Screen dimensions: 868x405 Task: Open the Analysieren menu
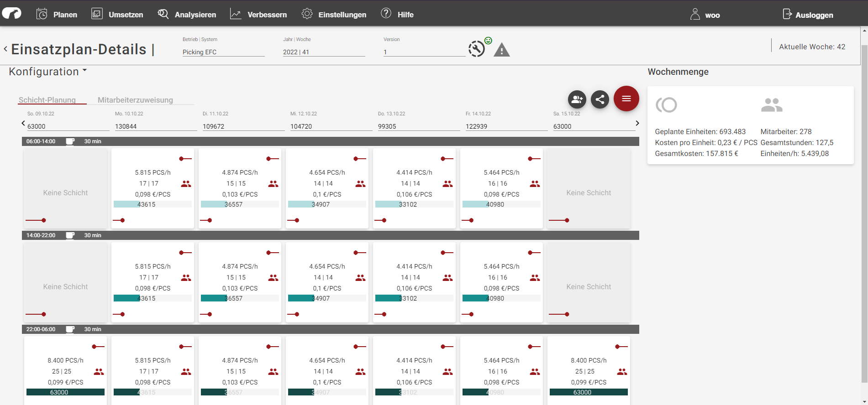(x=187, y=15)
